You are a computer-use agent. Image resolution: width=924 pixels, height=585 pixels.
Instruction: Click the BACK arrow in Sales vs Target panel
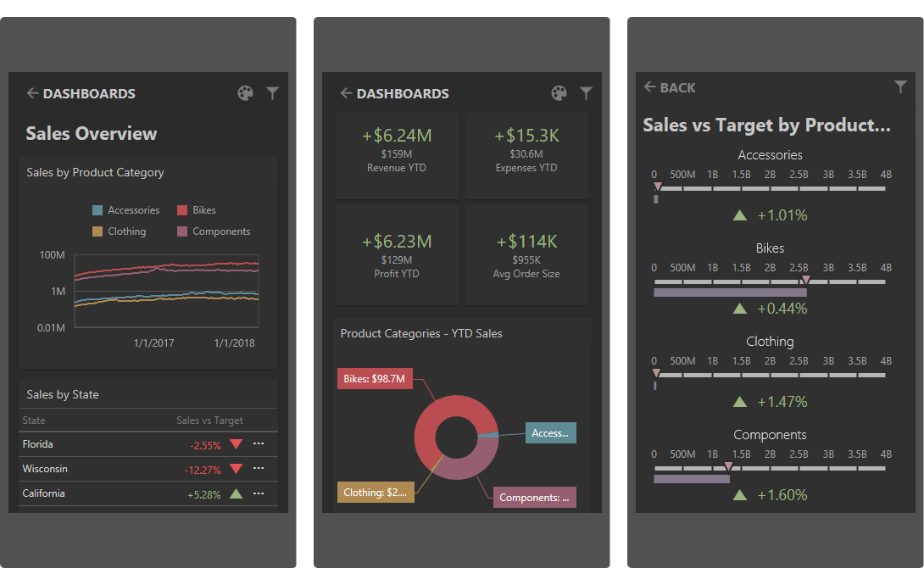(649, 87)
